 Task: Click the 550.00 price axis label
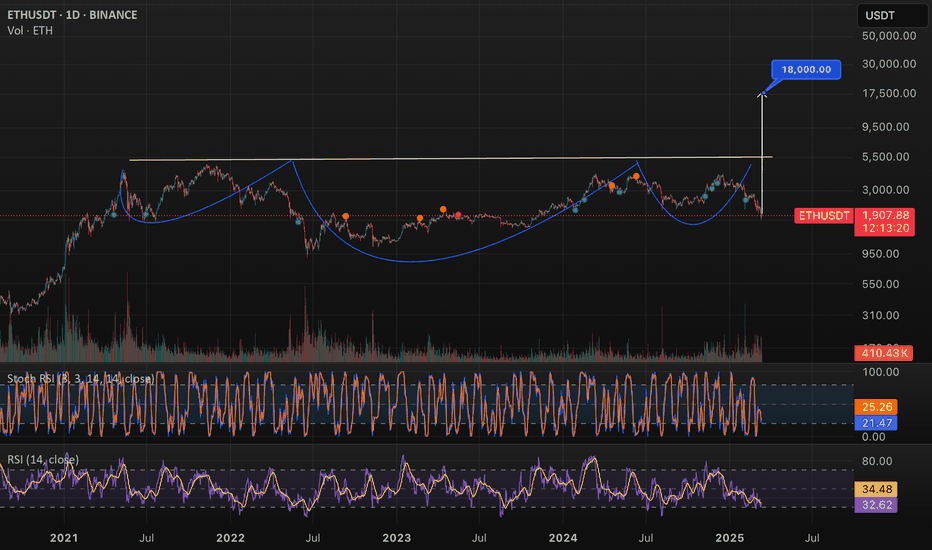[x=881, y=284]
